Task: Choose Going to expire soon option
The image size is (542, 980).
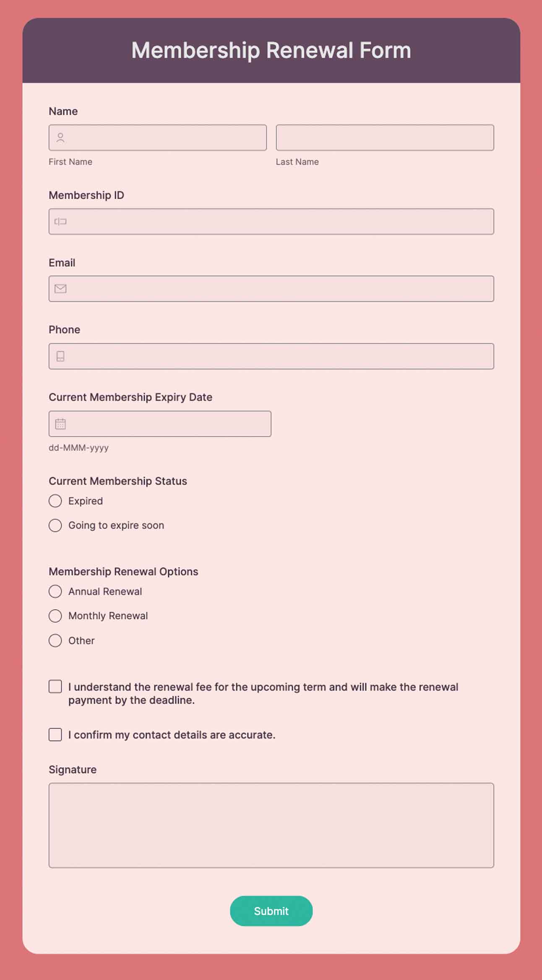Action: 55,525
